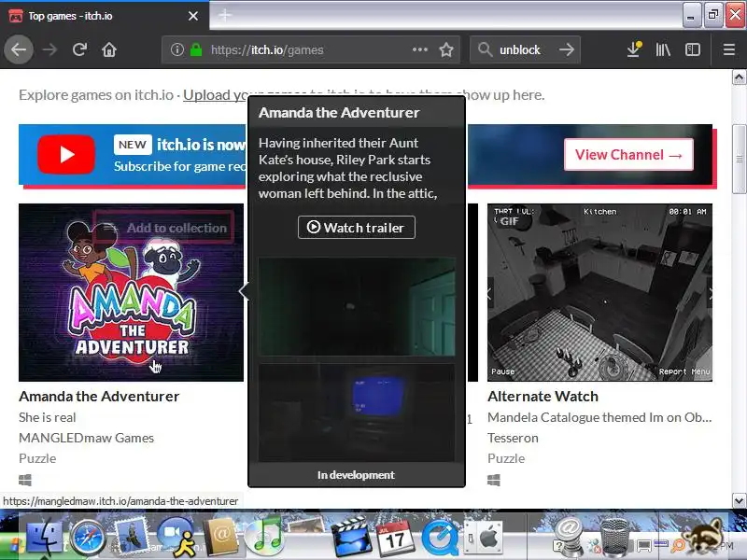Click the vertical scrollbar thumb

pos(739,159)
